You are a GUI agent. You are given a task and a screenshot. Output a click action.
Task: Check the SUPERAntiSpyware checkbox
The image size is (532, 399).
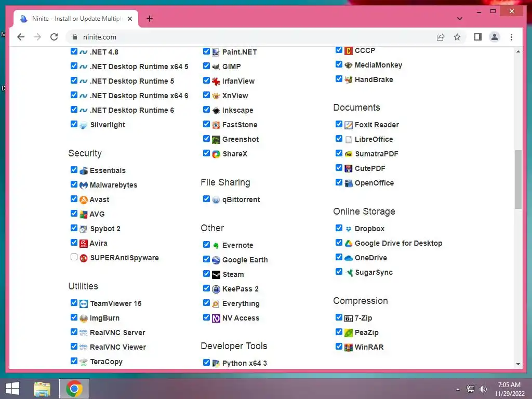coord(74,257)
